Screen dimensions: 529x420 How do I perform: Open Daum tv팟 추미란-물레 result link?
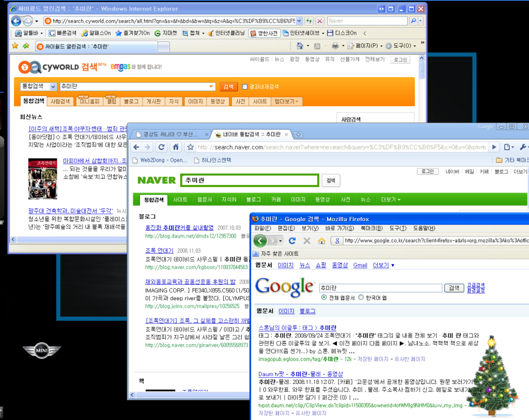point(301,374)
